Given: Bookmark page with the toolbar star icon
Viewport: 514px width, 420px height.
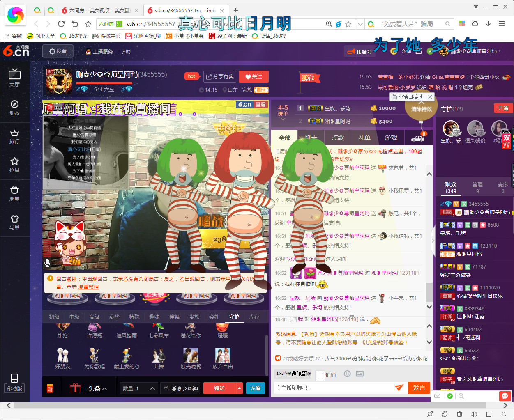Looking at the screenshot, I should (x=88, y=24).
